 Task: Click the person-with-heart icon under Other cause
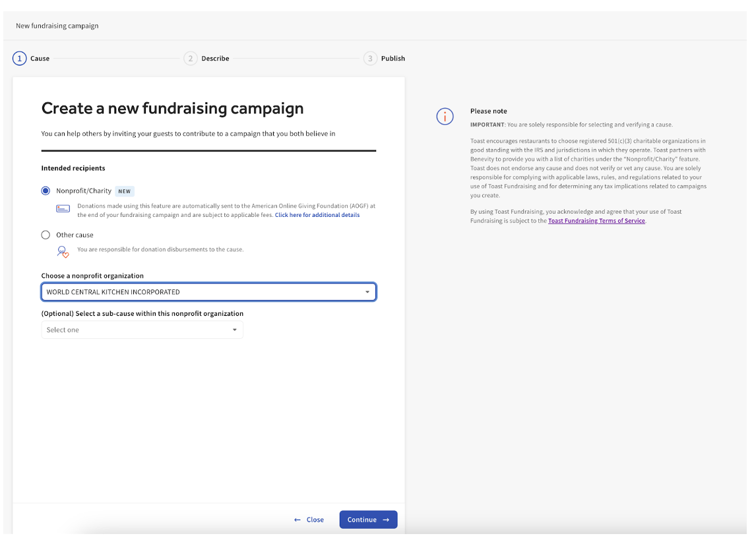(x=63, y=251)
